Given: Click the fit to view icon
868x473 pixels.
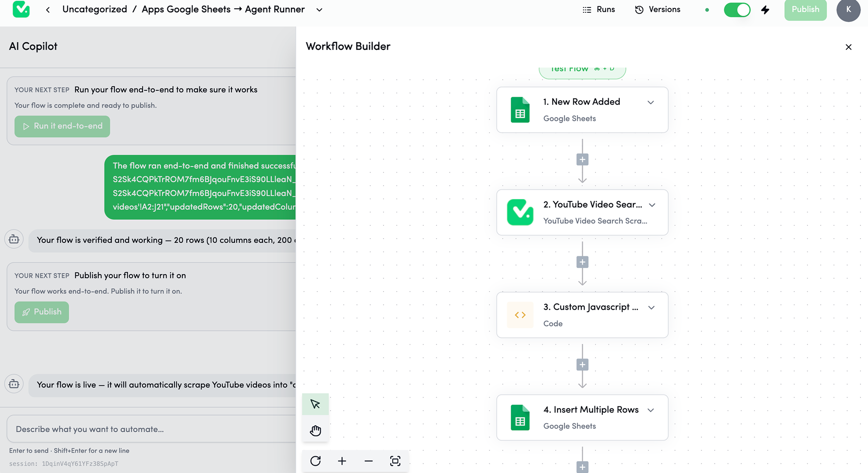Looking at the screenshot, I should pyautogui.click(x=395, y=461).
